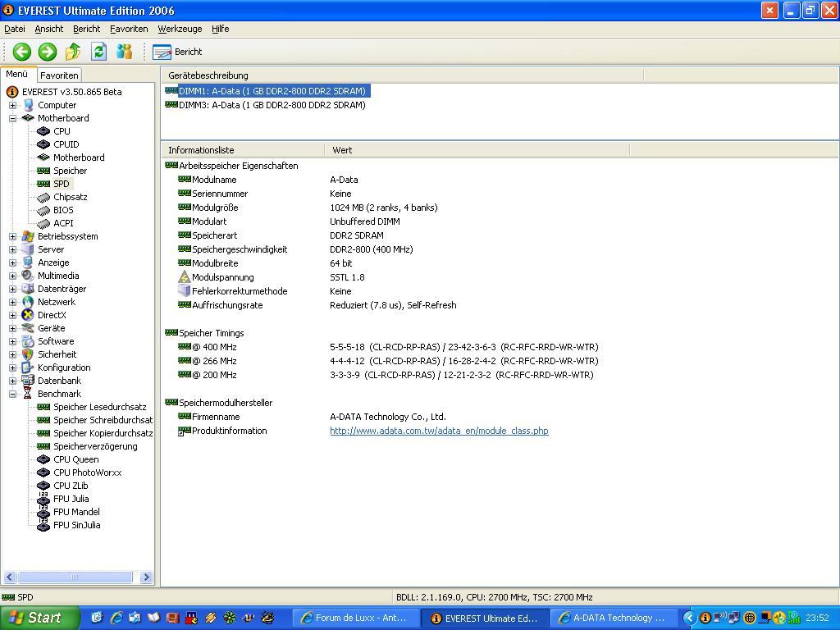This screenshot has height=630, width=840.
Task: Select CPU Queen benchmark
Action: tap(76, 459)
